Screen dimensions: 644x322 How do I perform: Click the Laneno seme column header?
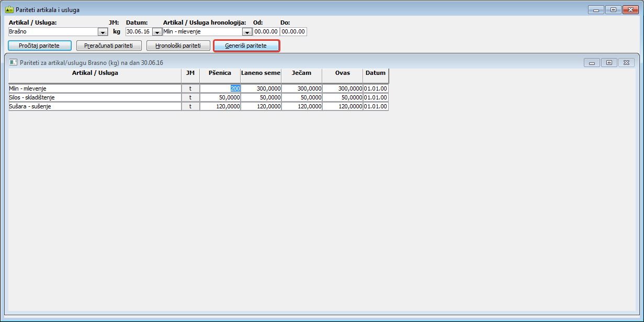(x=261, y=73)
